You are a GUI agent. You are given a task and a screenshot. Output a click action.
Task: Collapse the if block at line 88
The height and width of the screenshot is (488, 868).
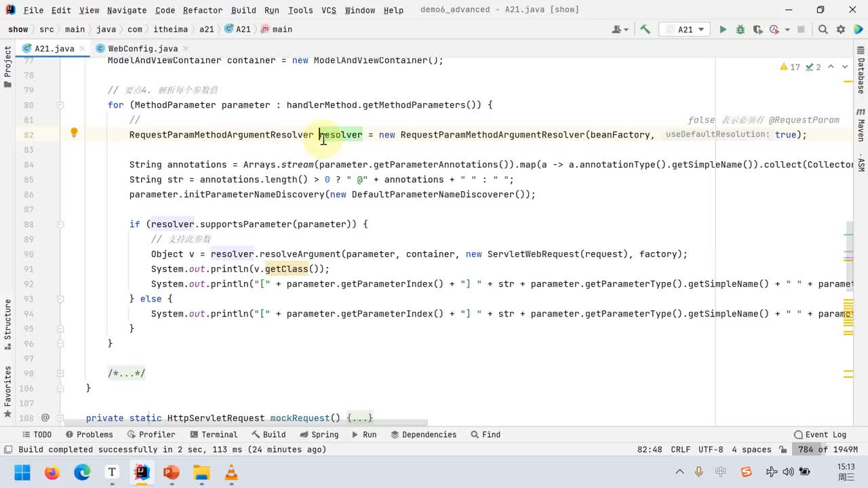(x=60, y=224)
